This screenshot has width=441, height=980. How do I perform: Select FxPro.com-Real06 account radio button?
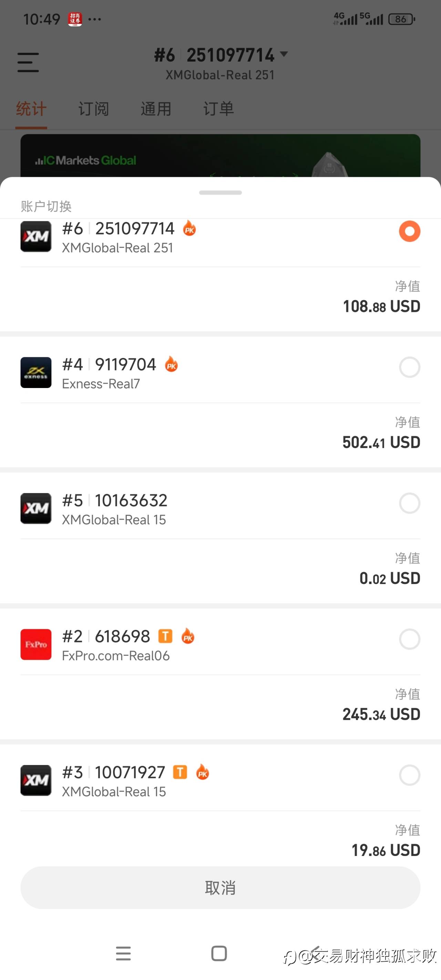click(x=409, y=639)
